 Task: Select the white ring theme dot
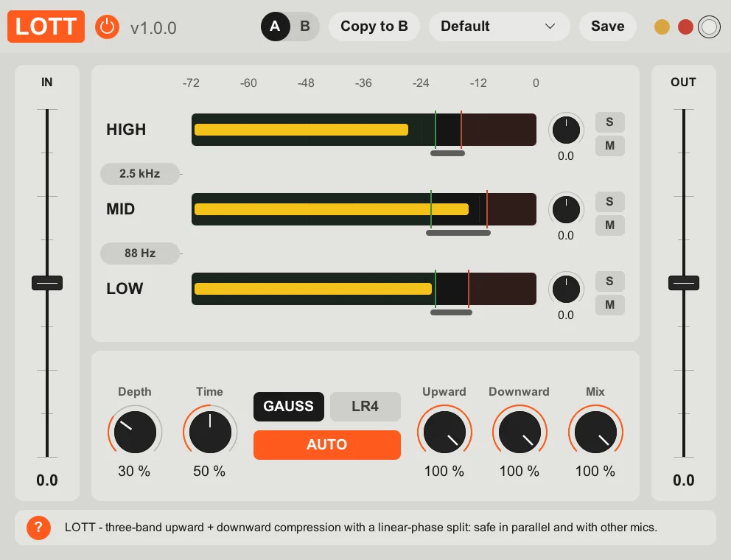[709, 27]
